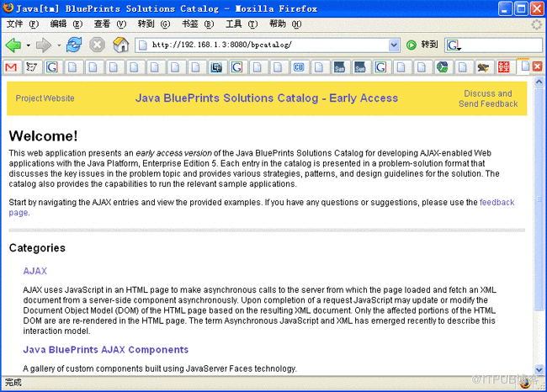The width and height of the screenshot is (547, 392).
Task: Click the Categories heading
Action: coord(37,248)
